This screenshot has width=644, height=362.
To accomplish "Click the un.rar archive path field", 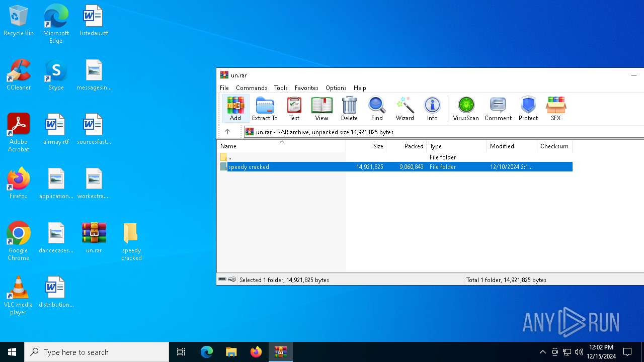I will [444, 132].
